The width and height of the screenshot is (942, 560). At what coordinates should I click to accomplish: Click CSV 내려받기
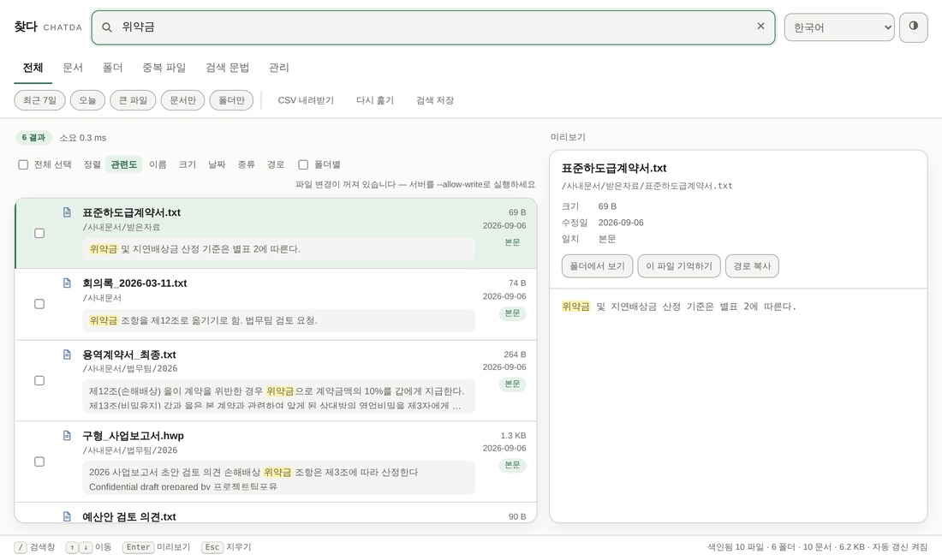point(306,100)
